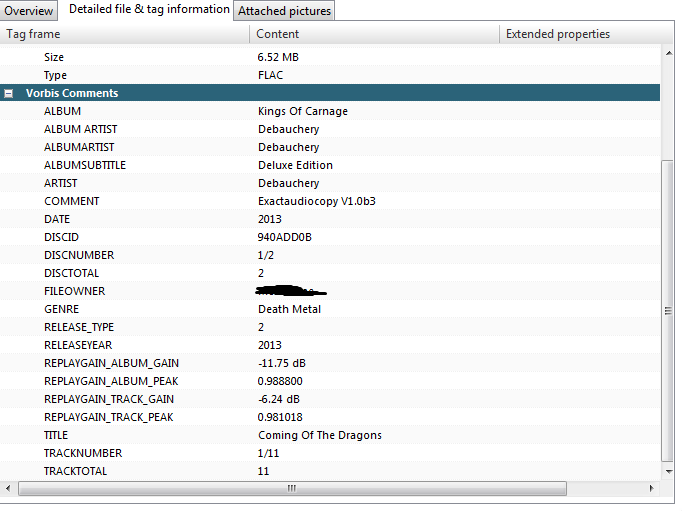This screenshot has width=682, height=511.
Task: Click the horizontal scrollbar left arrow
Action: coord(8,488)
